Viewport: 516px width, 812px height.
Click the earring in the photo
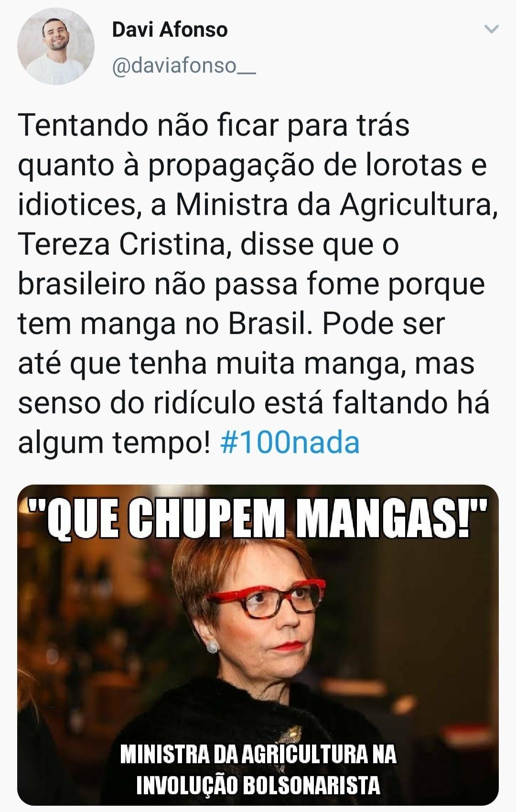[212, 647]
